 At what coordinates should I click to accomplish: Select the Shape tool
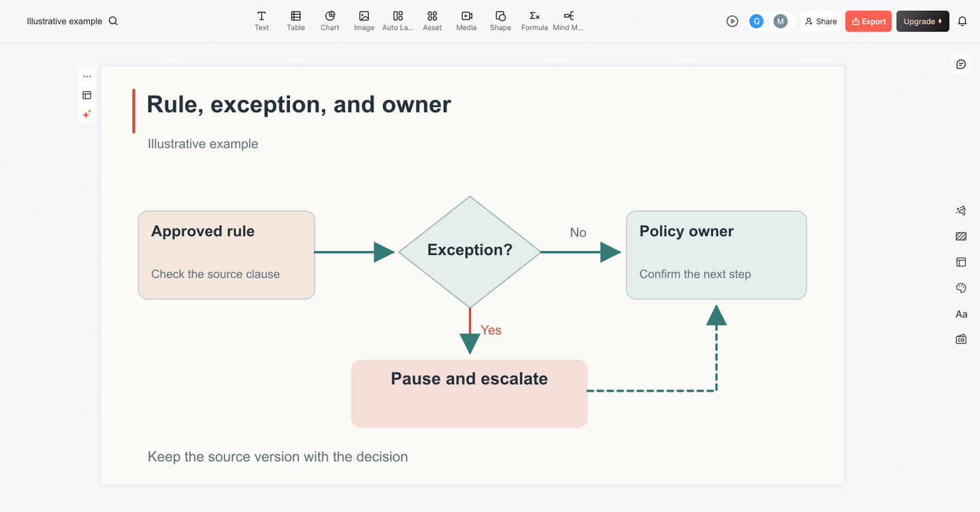coord(500,20)
